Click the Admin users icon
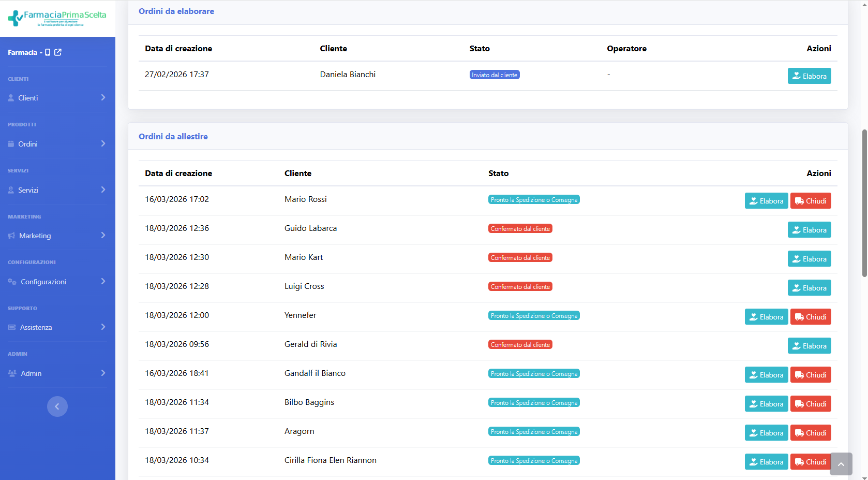This screenshot has width=868, height=480. [x=12, y=373]
